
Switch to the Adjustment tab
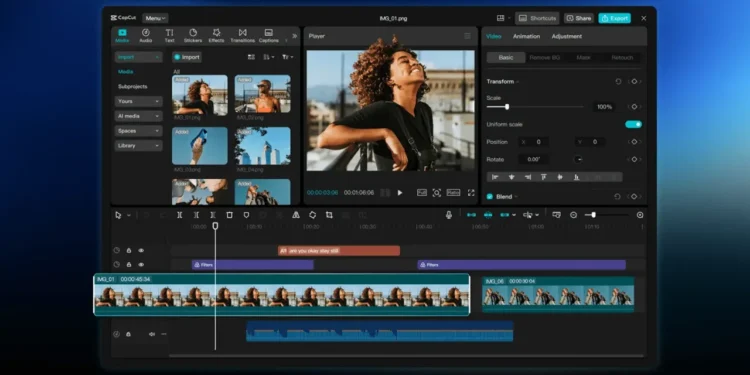567,36
